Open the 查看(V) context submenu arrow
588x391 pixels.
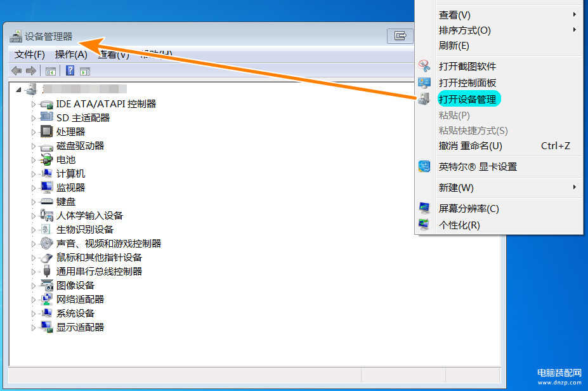pyautogui.click(x=575, y=14)
